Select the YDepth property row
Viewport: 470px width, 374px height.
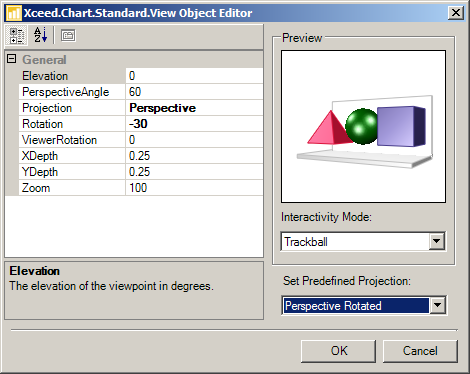tap(141, 172)
